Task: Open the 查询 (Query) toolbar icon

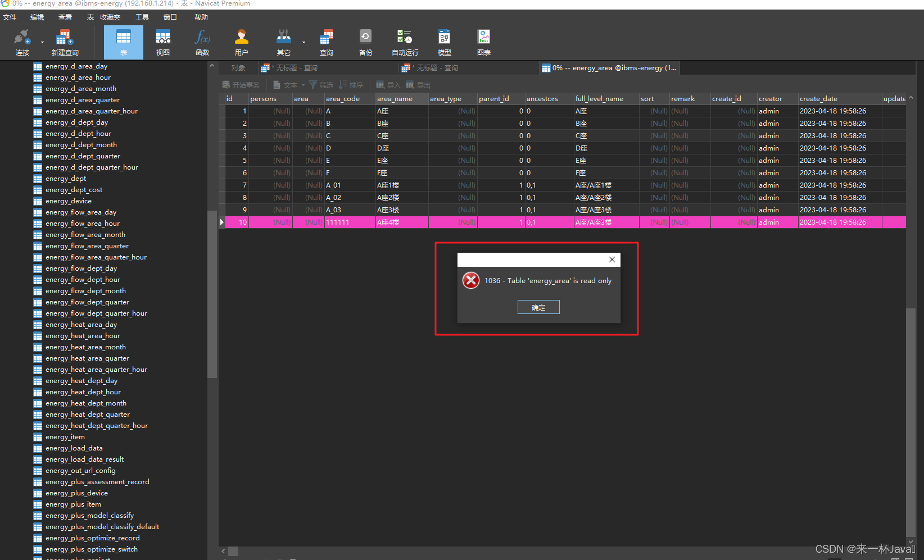Action: click(327, 42)
